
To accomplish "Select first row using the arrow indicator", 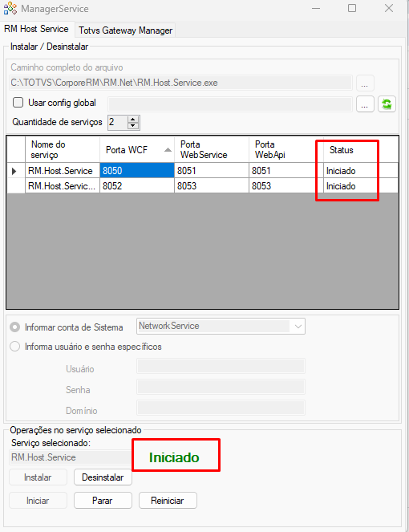I will pyautogui.click(x=15, y=171).
